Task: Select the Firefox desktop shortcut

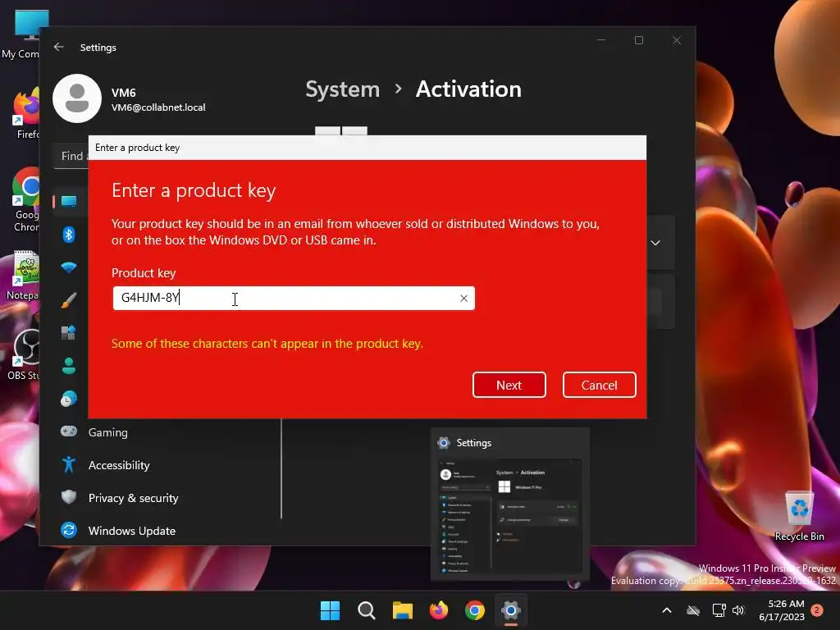Action: (x=27, y=115)
